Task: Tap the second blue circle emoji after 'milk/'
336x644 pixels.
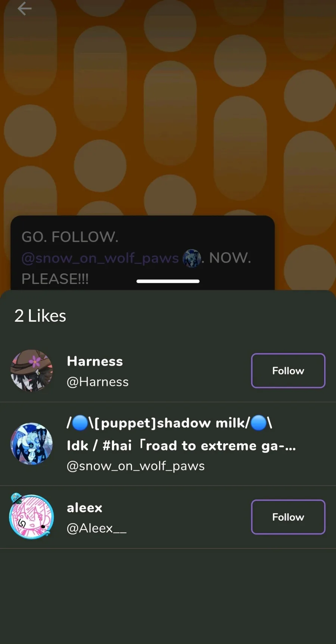Action: [258, 423]
